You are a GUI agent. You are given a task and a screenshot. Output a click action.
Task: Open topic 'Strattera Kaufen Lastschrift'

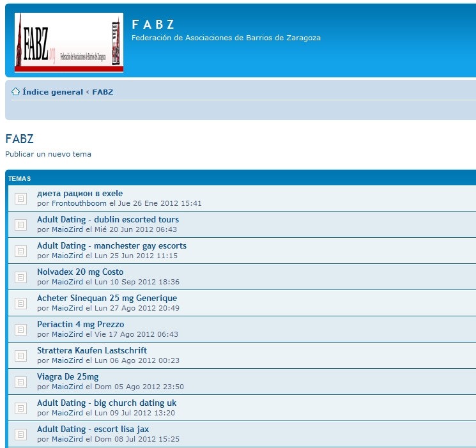(92, 350)
